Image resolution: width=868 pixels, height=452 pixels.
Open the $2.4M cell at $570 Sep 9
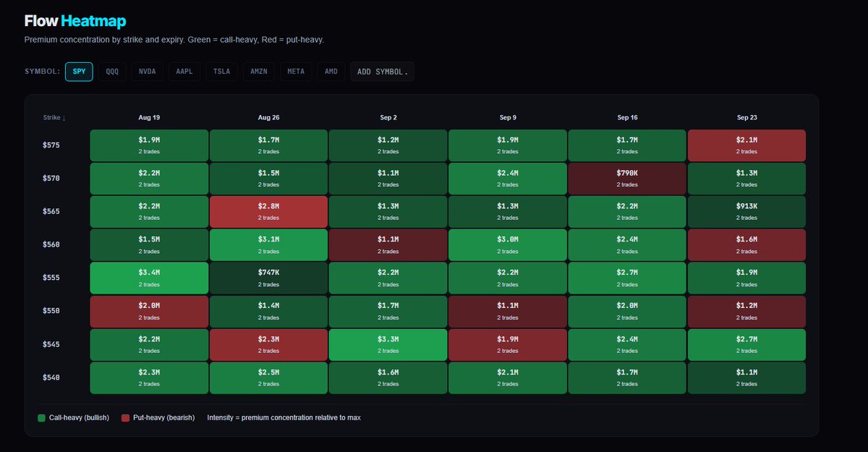pos(508,179)
